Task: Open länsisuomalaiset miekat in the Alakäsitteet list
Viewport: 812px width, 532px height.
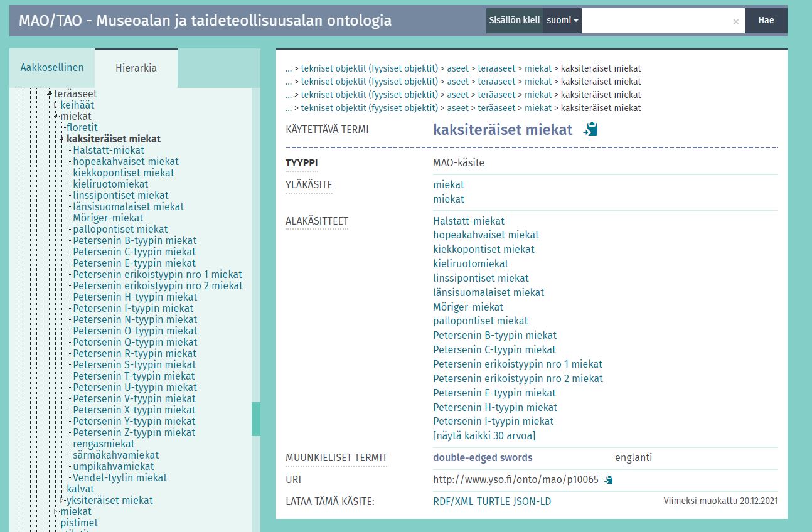Action: pos(489,292)
